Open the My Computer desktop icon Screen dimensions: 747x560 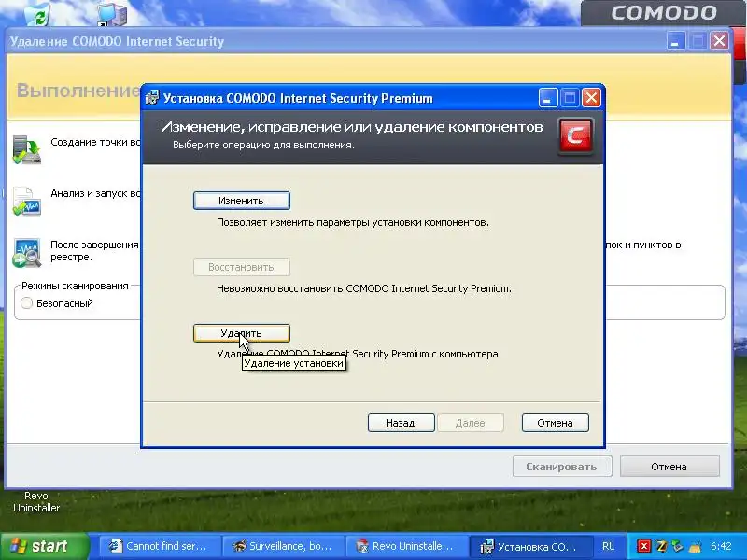112,13
